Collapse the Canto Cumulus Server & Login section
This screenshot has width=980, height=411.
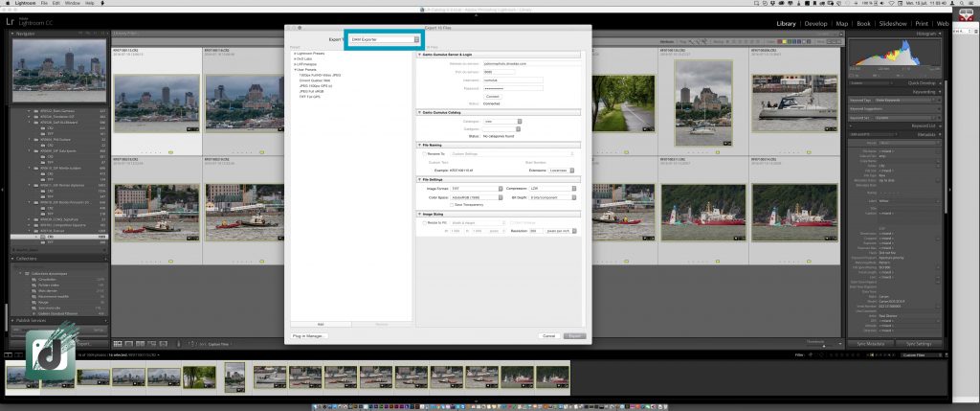tap(419, 55)
